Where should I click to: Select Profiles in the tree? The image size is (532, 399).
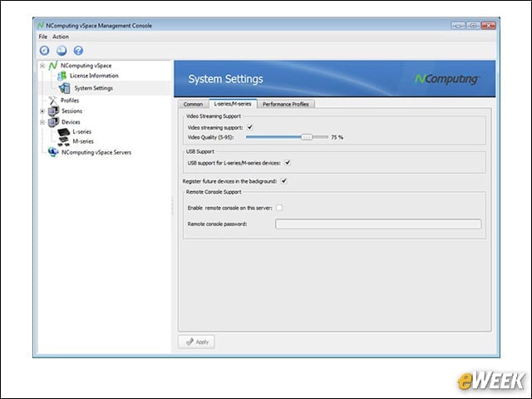click(x=70, y=101)
